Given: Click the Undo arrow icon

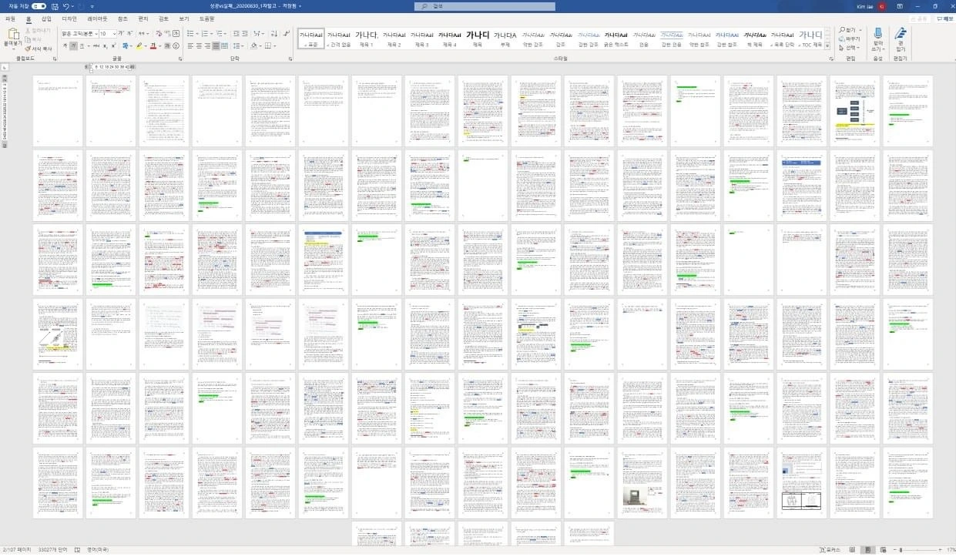Looking at the screenshot, I should [x=66, y=6].
